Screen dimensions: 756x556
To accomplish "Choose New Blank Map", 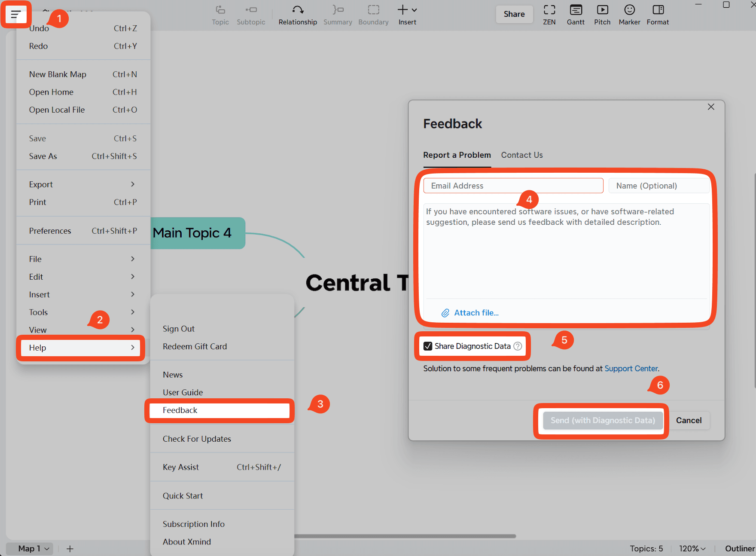I will click(x=83, y=74).
